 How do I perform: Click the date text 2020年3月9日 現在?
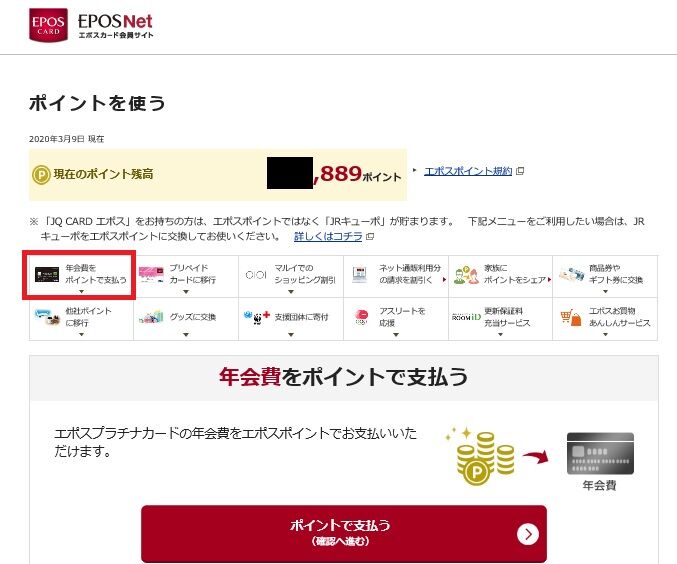tap(66, 139)
